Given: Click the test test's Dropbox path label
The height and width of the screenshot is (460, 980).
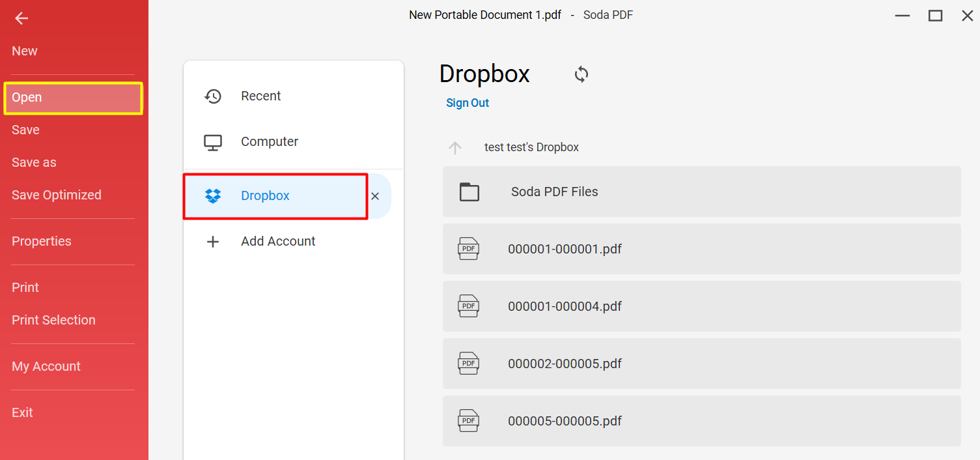Looking at the screenshot, I should coord(531,147).
